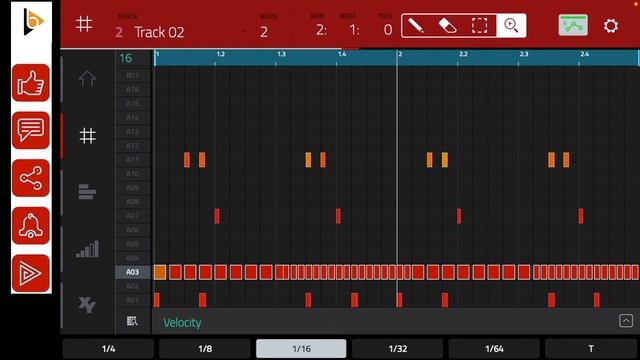Select the B01 pad row label
Viewport: 640px width, 360px height.
(x=133, y=76)
